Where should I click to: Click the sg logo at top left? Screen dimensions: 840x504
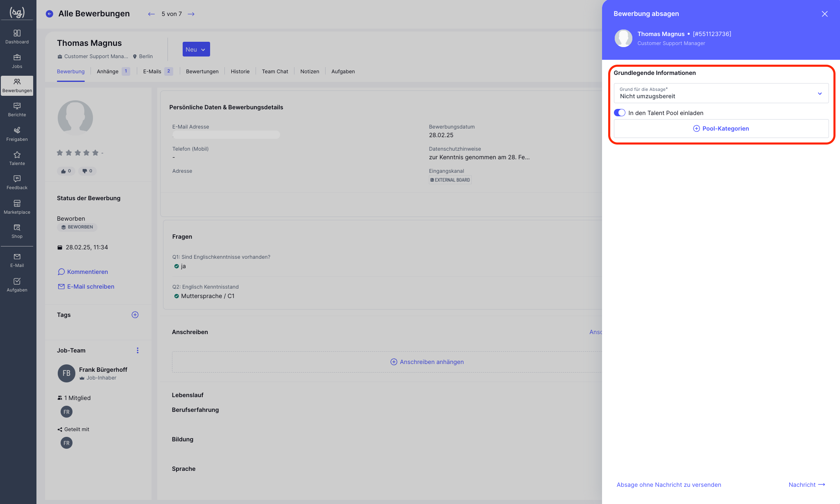(x=17, y=13)
